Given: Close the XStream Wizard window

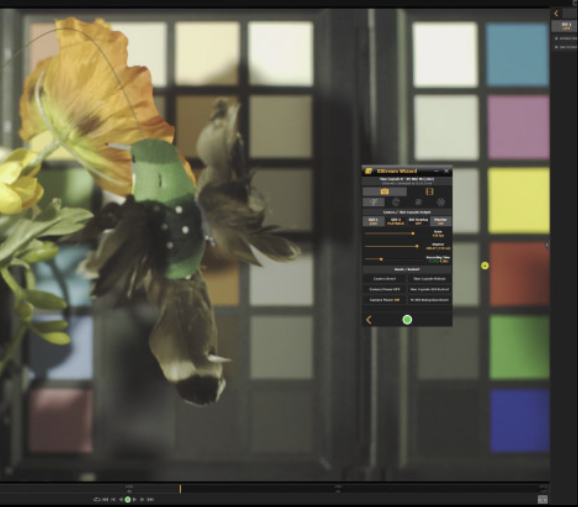Looking at the screenshot, I should 446,171.
